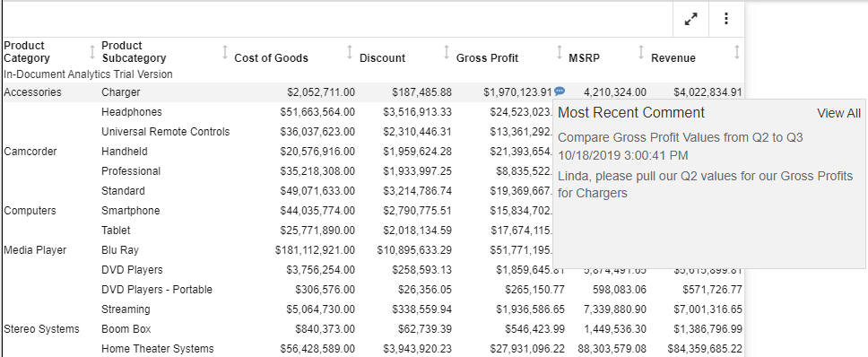Open the three-dot options menu
The width and height of the screenshot is (868, 357).
click(x=725, y=20)
